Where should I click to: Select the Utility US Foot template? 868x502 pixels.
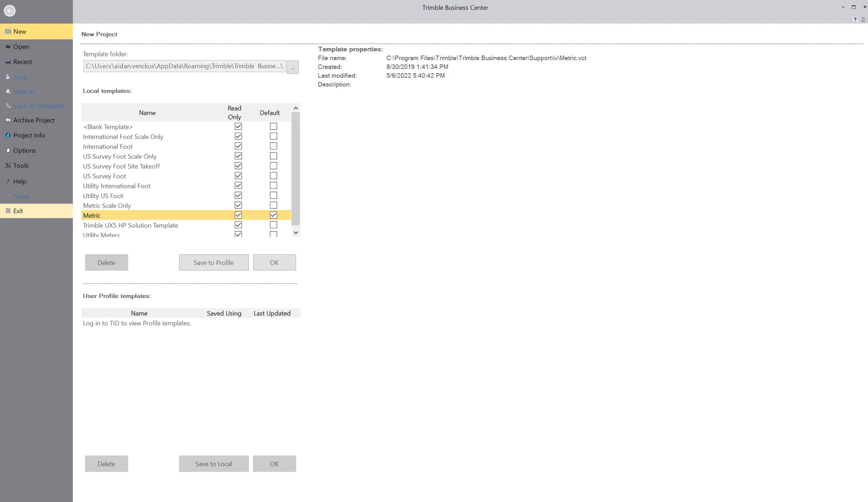(186, 196)
